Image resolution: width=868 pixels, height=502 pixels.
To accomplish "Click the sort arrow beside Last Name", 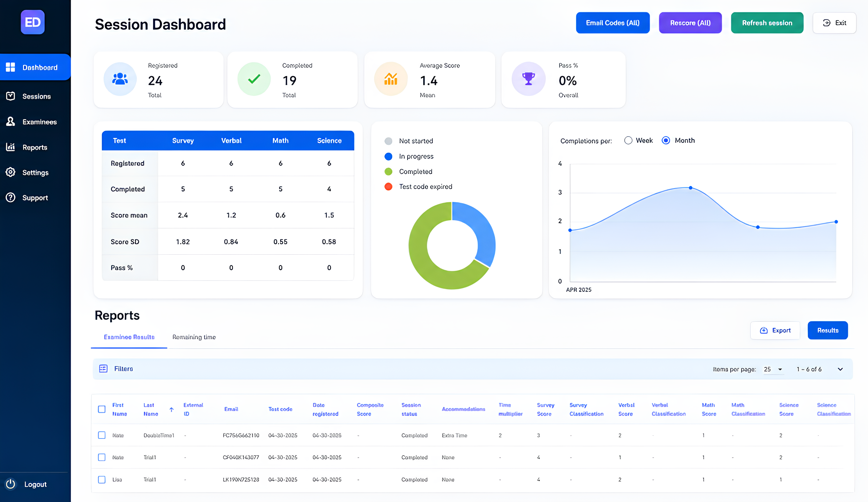I will click(x=171, y=409).
